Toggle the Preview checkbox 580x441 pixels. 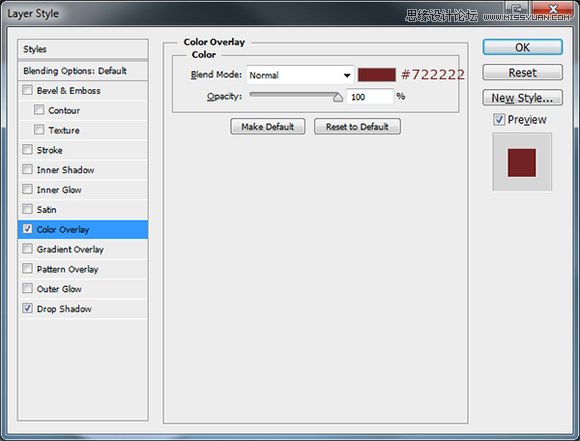tap(499, 119)
